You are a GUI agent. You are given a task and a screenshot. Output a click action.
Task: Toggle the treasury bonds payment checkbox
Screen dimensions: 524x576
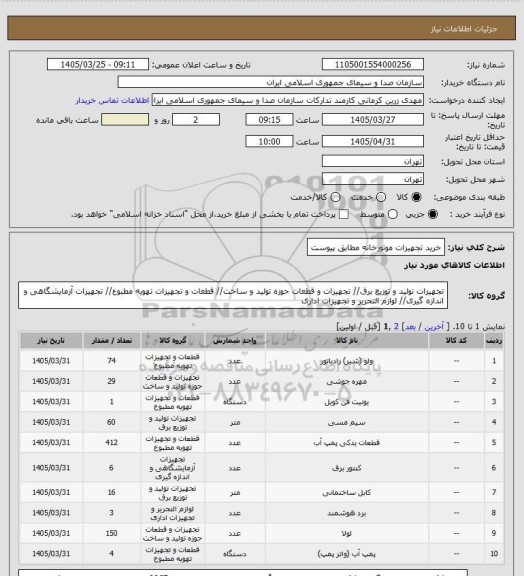click(x=344, y=214)
